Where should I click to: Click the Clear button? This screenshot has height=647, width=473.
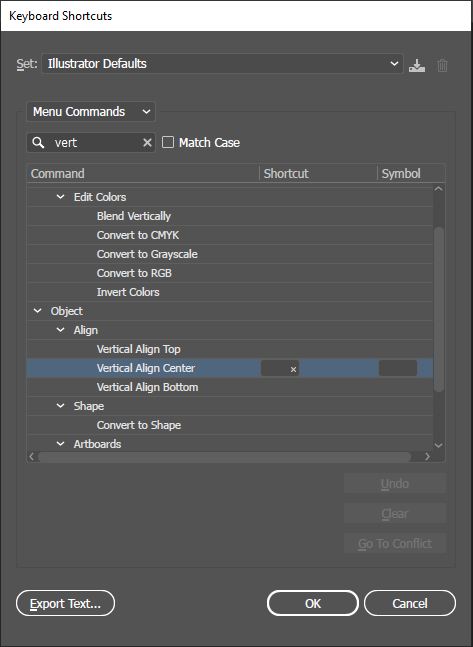pos(395,513)
